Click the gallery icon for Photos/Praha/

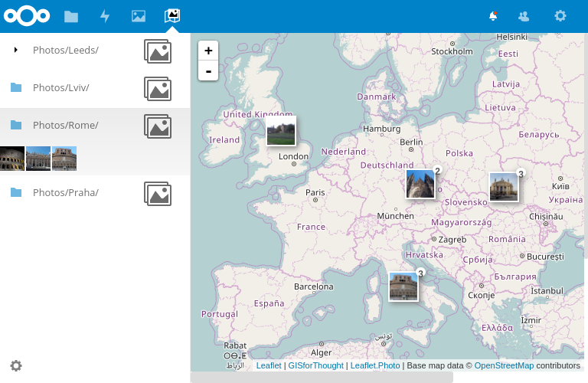pos(158,194)
